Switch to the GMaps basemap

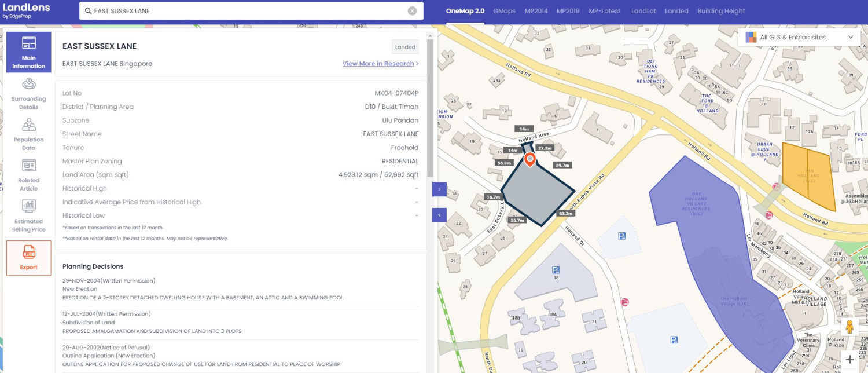click(504, 10)
